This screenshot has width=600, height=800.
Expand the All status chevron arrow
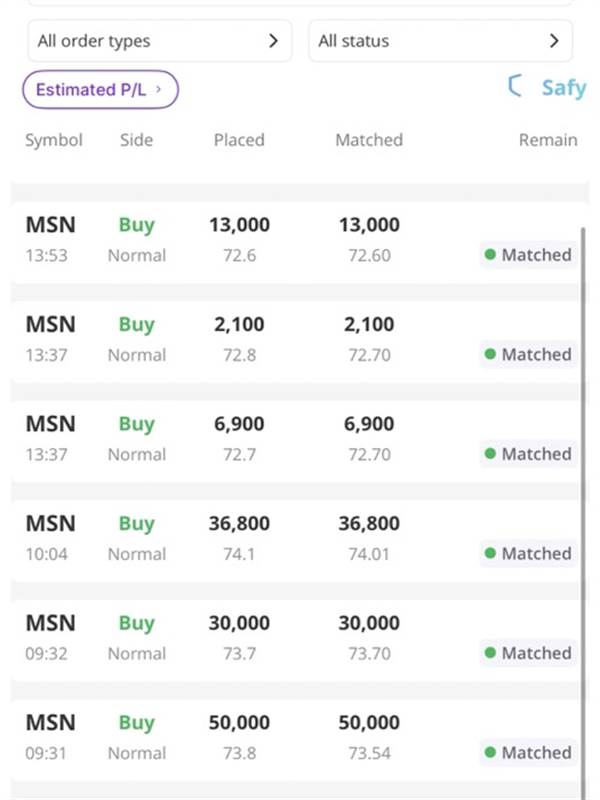tap(554, 41)
